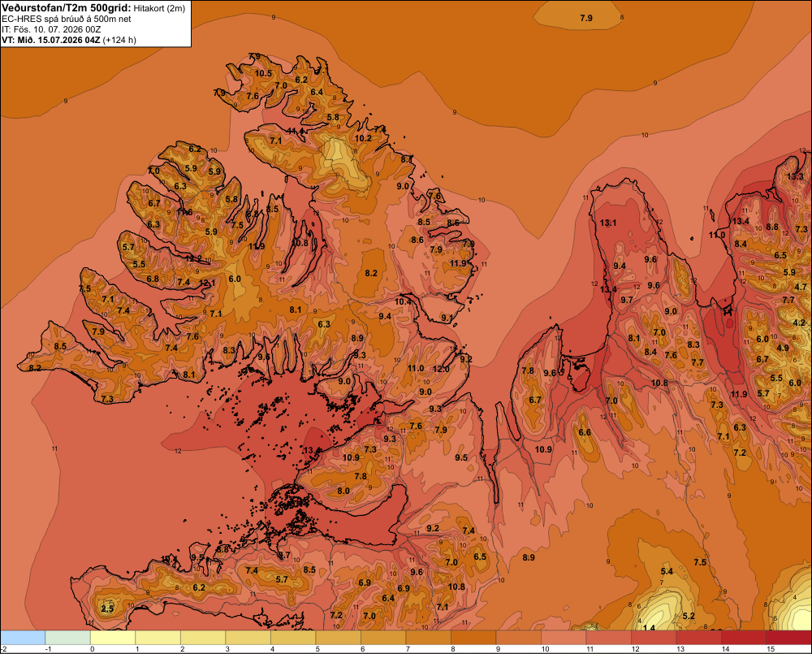Click the 13.1 temperature value

608,223
